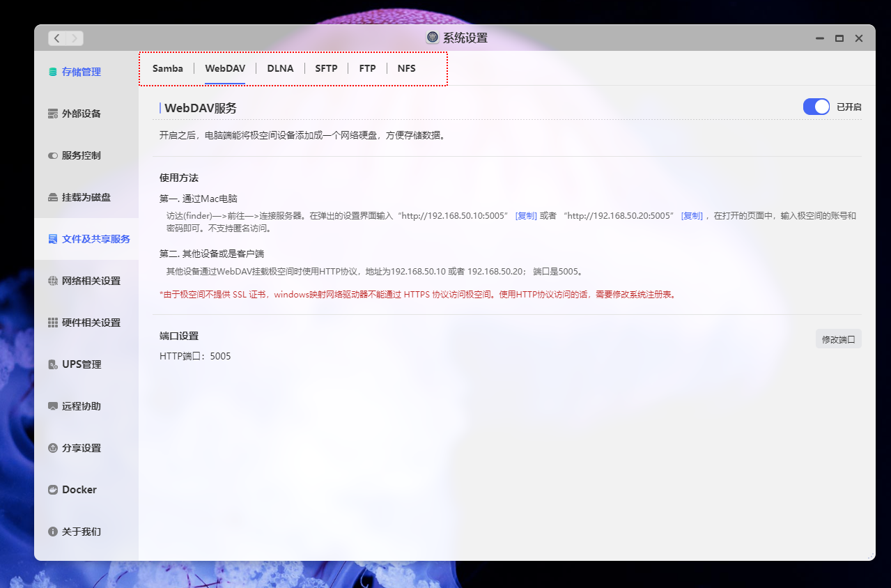Copy the 192.168.50.10:5005 address link

click(526, 216)
